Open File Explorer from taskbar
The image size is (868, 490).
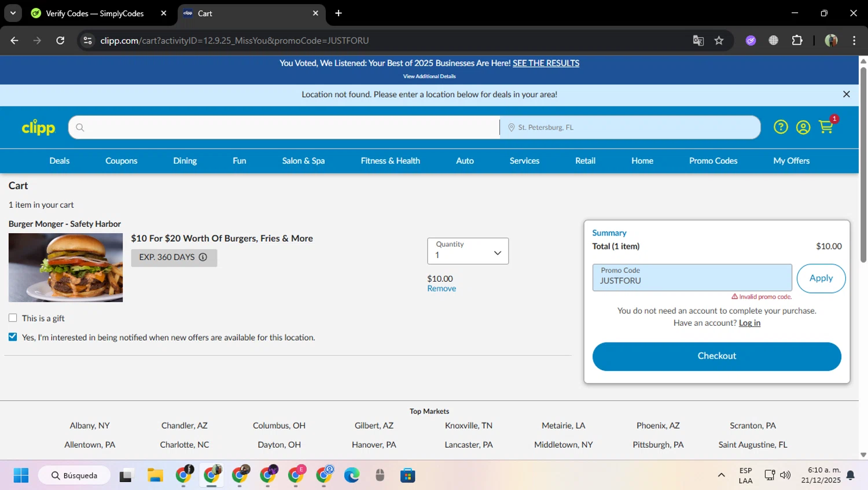tap(155, 476)
